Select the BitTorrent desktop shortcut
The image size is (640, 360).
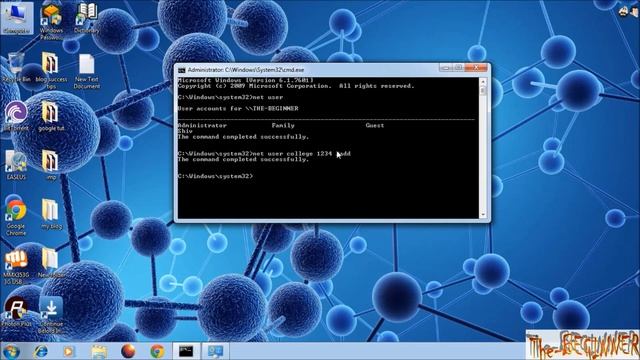coord(16,116)
